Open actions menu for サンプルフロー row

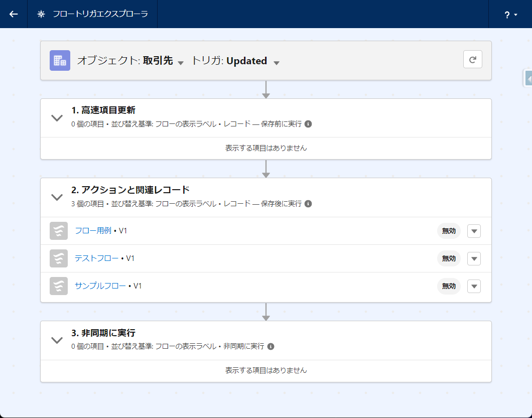coord(474,286)
